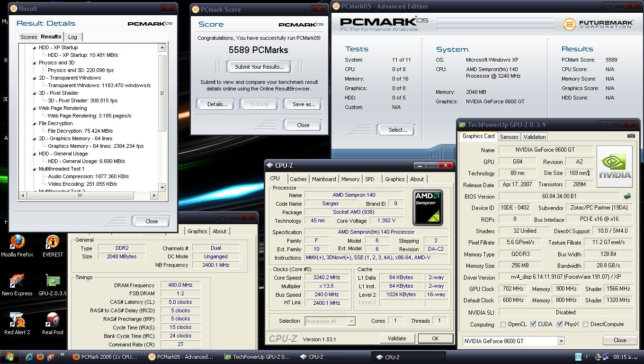644x364 pixels.
Task: Switch to the Scores tab in Result
Action: click(28, 37)
